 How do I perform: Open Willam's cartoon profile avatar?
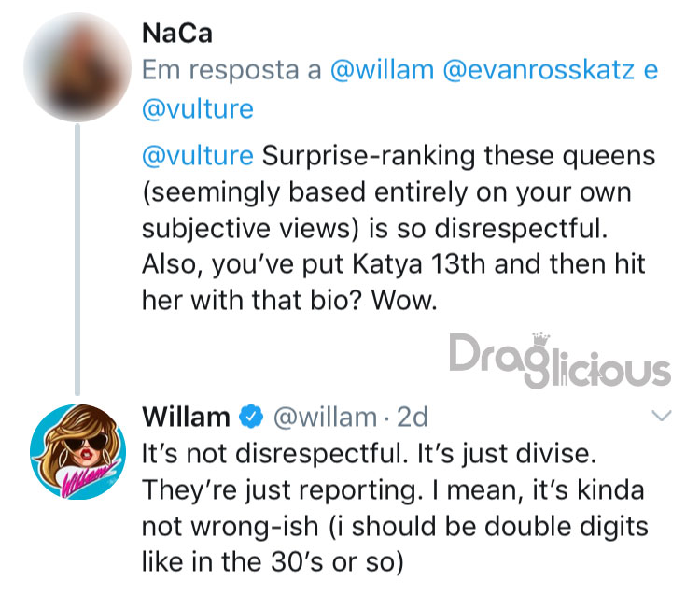pos(77,451)
